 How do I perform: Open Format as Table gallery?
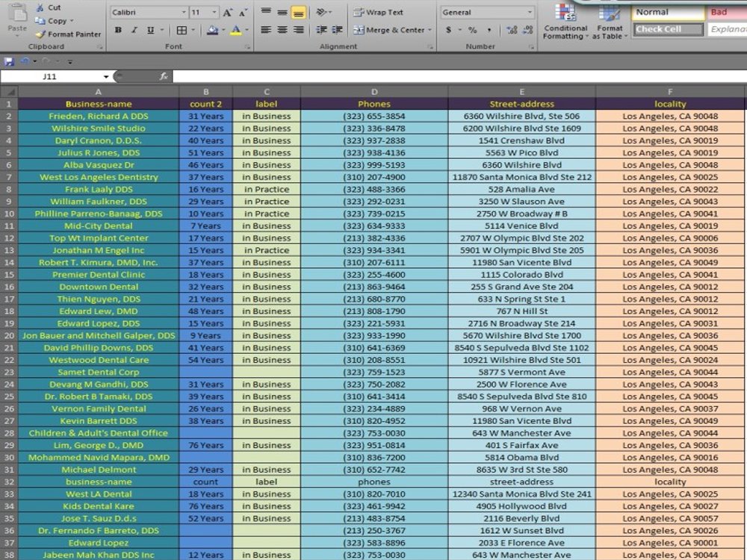click(x=610, y=21)
